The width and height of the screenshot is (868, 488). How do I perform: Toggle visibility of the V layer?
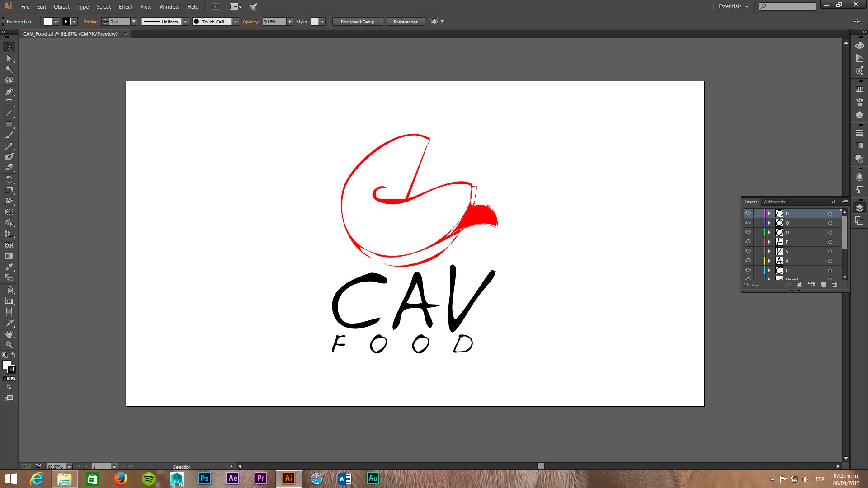click(748, 251)
